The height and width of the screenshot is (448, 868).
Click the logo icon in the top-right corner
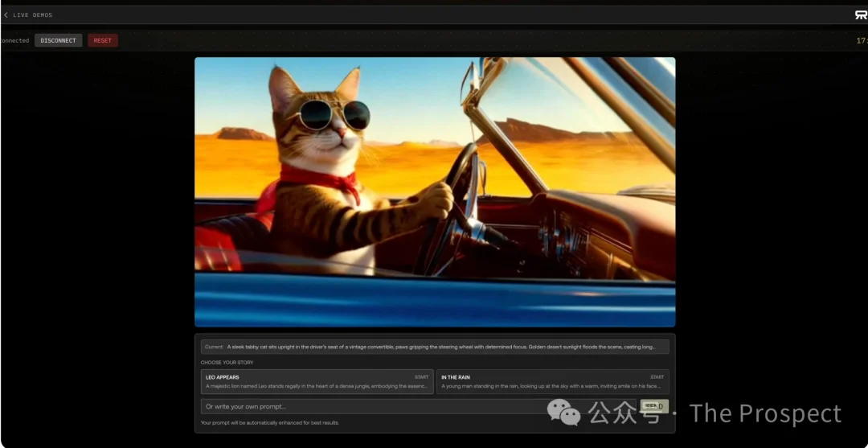point(861,15)
